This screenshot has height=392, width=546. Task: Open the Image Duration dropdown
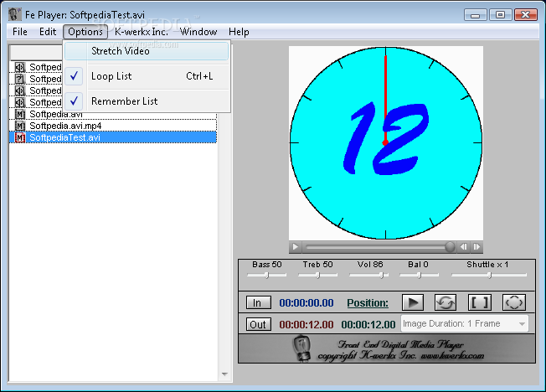tap(465, 323)
